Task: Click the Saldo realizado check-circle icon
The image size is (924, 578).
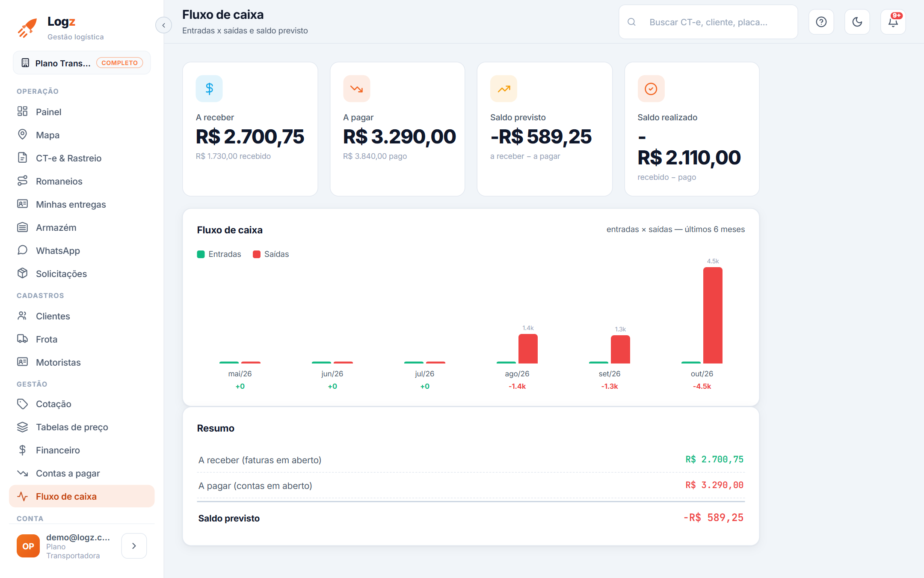Action: pyautogui.click(x=651, y=89)
